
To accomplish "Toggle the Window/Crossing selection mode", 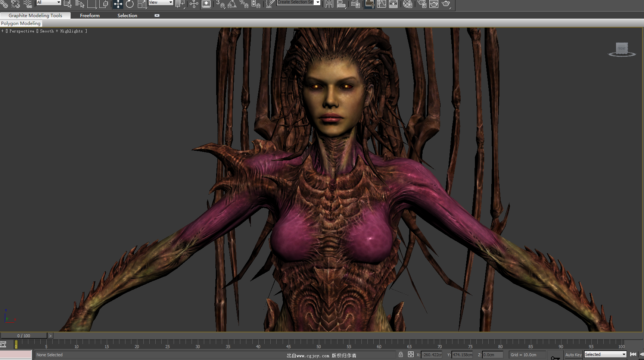I will (104, 4).
